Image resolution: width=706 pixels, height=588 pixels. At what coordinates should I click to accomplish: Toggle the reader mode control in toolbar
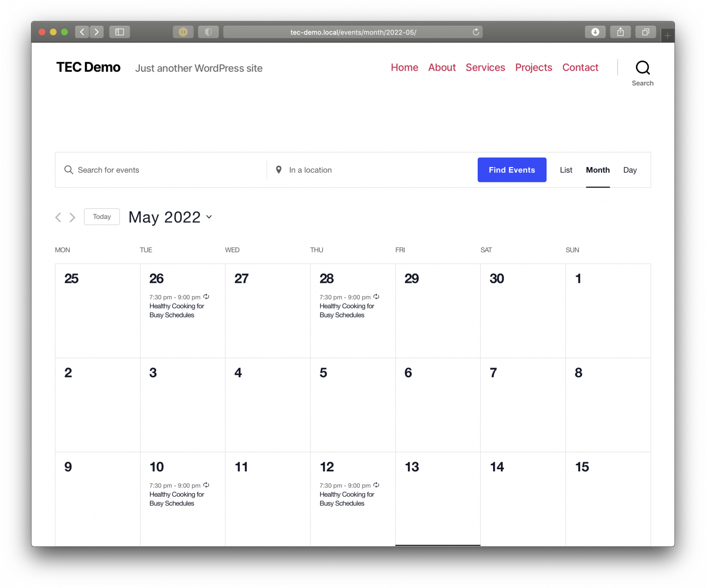click(x=183, y=32)
